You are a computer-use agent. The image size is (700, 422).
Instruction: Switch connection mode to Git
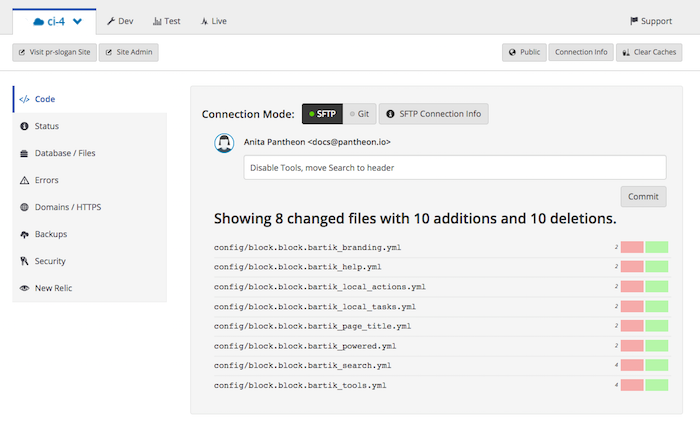click(359, 114)
